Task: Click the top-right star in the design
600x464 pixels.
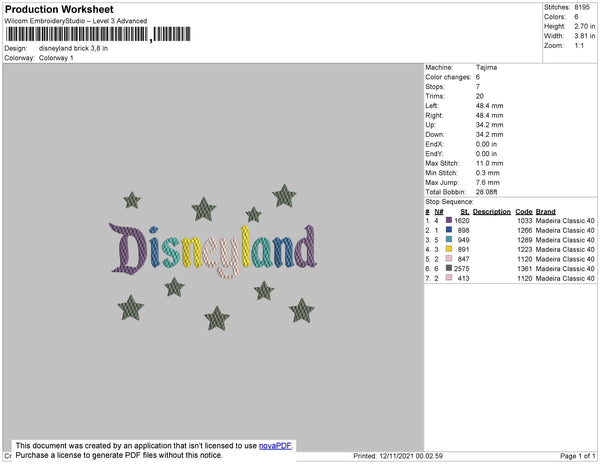Action: point(284,196)
